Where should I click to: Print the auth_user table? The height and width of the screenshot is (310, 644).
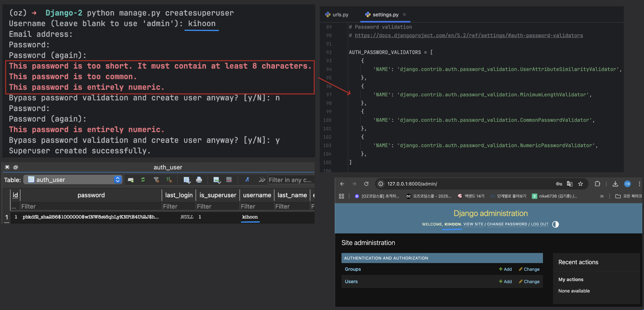199,180
